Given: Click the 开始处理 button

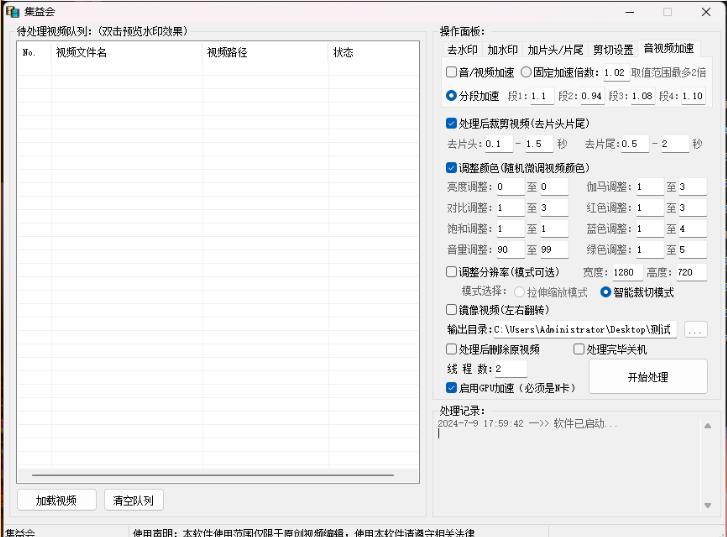Looking at the screenshot, I should point(647,377).
